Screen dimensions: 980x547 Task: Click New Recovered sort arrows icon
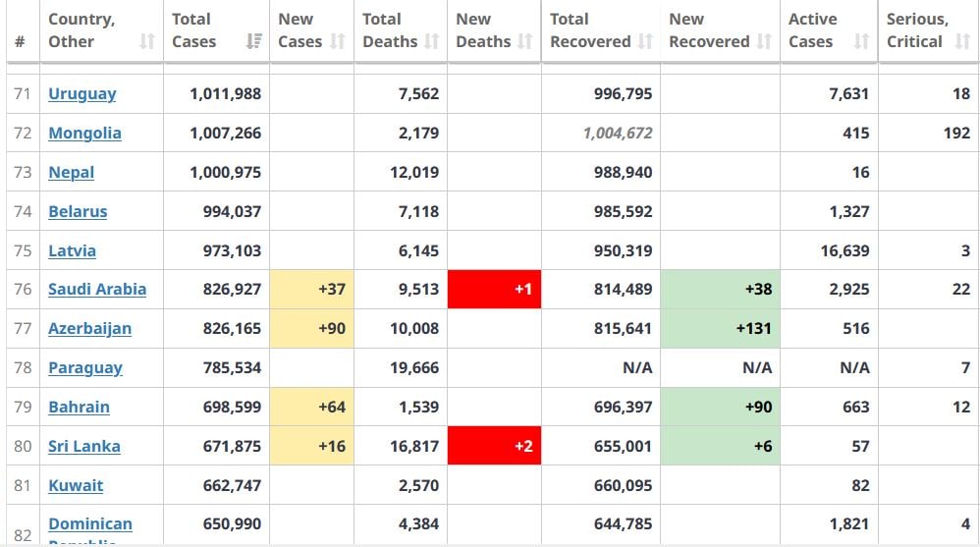point(764,41)
